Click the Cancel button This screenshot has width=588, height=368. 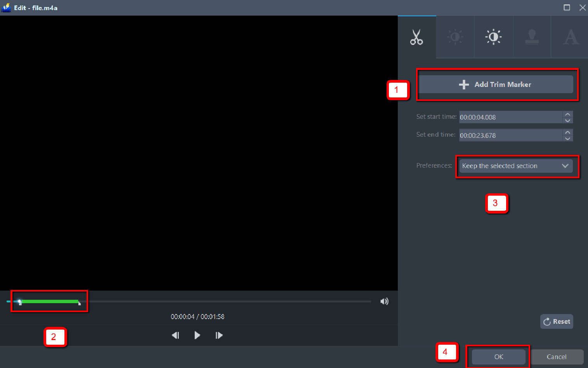(x=557, y=357)
